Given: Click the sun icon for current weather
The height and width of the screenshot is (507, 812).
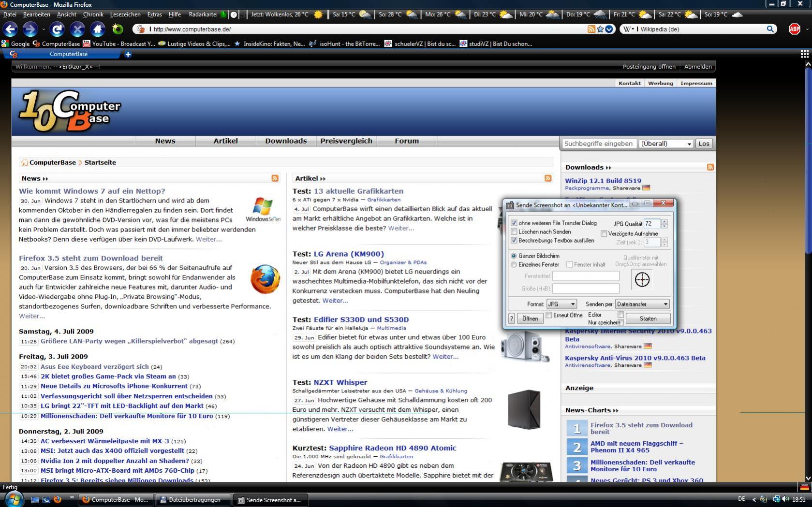Looking at the screenshot, I should click(318, 14).
